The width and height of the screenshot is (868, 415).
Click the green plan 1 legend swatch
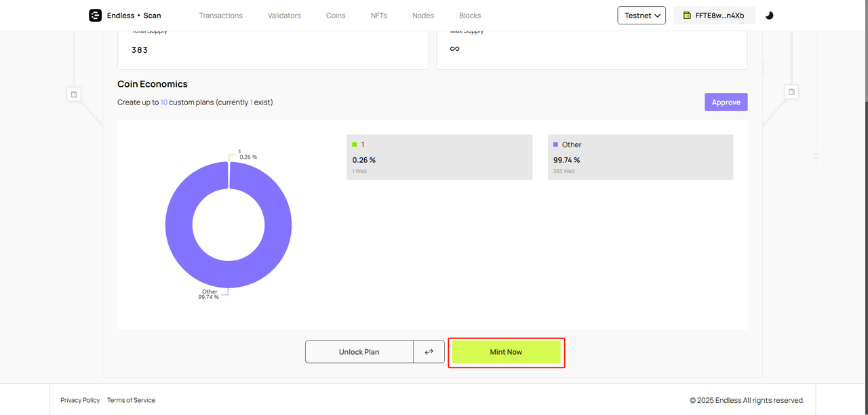click(x=355, y=144)
